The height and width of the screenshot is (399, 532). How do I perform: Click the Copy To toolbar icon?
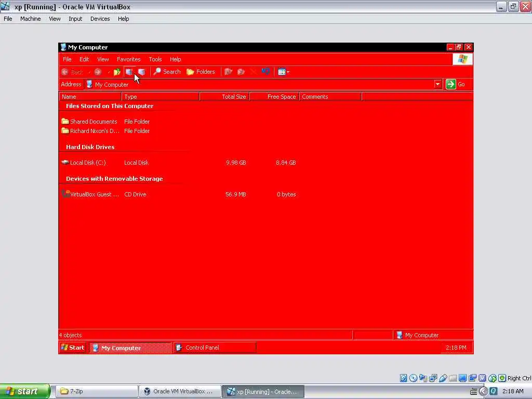click(241, 72)
